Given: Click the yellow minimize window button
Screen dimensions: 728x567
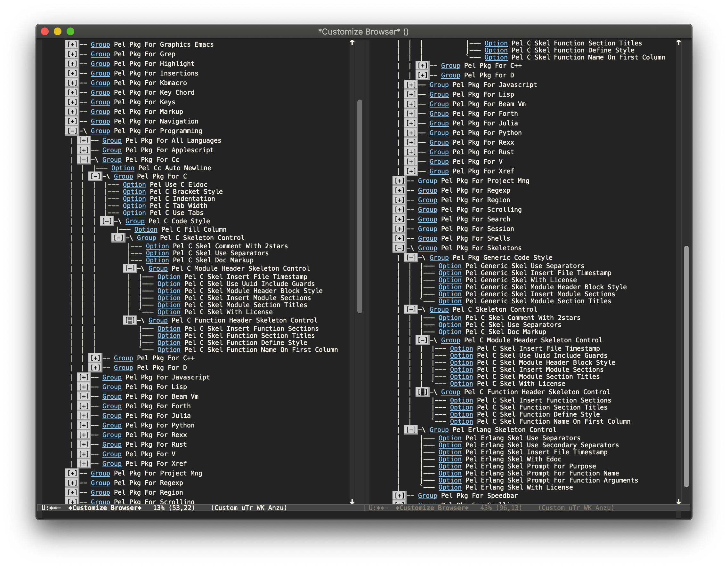Looking at the screenshot, I should tap(58, 31).
